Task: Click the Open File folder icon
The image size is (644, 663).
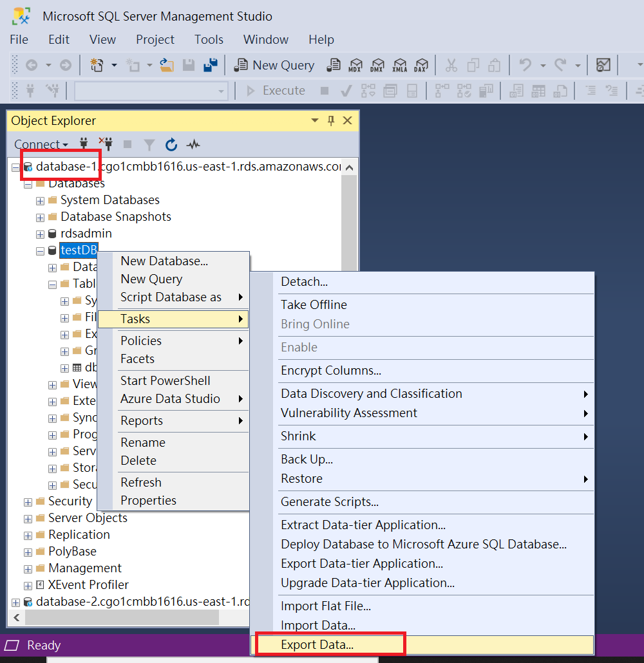Action: pos(167,65)
